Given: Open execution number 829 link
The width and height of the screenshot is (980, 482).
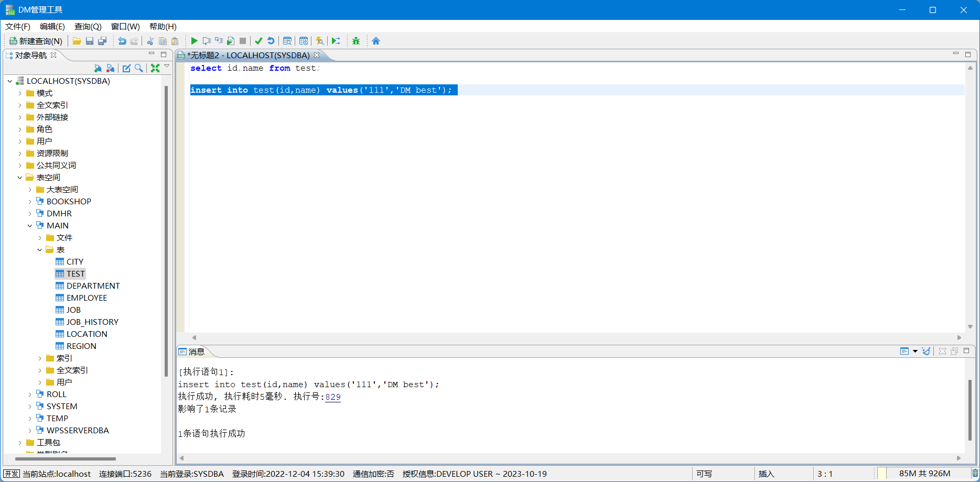Looking at the screenshot, I should click(333, 397).
